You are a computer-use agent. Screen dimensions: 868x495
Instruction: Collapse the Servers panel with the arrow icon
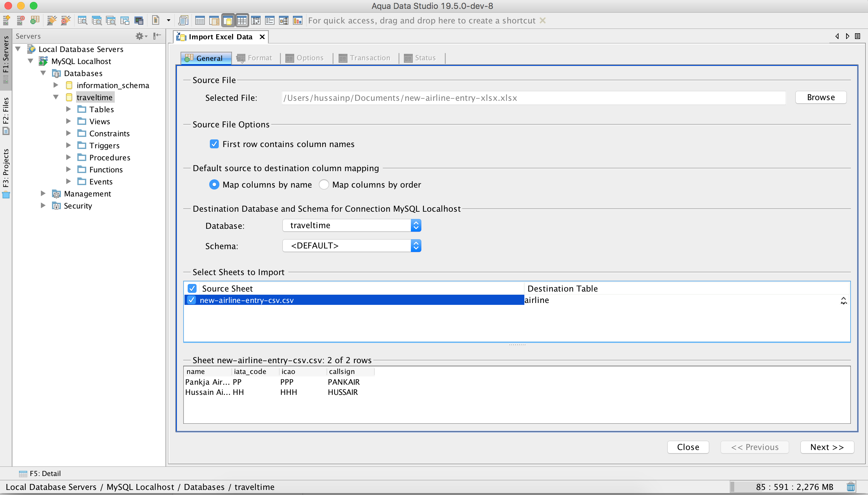coord(157,36)
